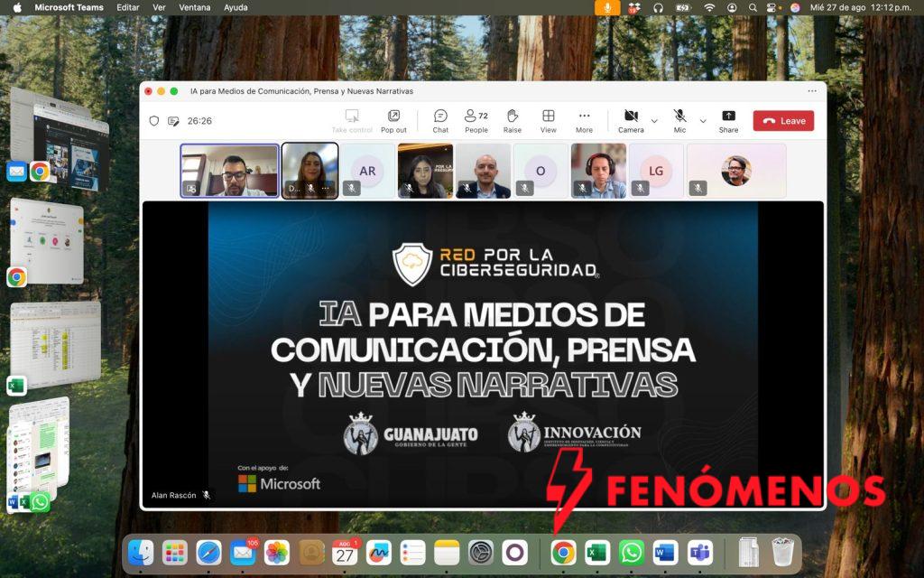Open Finder from the Dock
The image size is (924, 578).
click(x=141, y=554)
